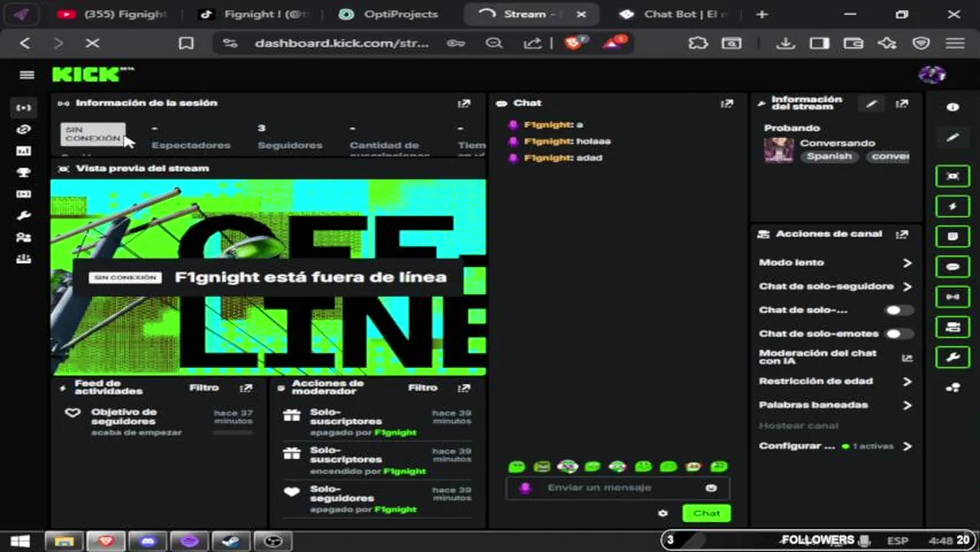Open the trophy icon in left sidebar
The image size is (980, 552).
pos(24,172)
